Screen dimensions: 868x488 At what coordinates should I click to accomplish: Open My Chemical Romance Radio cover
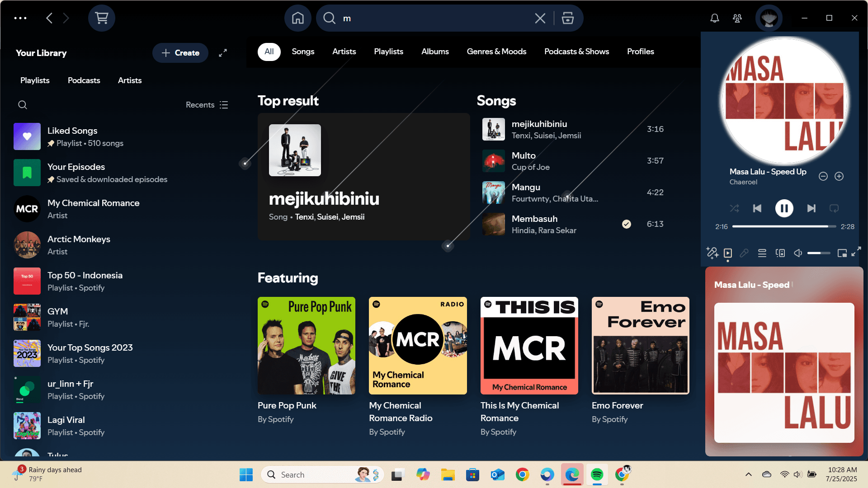tap(418, 346)
